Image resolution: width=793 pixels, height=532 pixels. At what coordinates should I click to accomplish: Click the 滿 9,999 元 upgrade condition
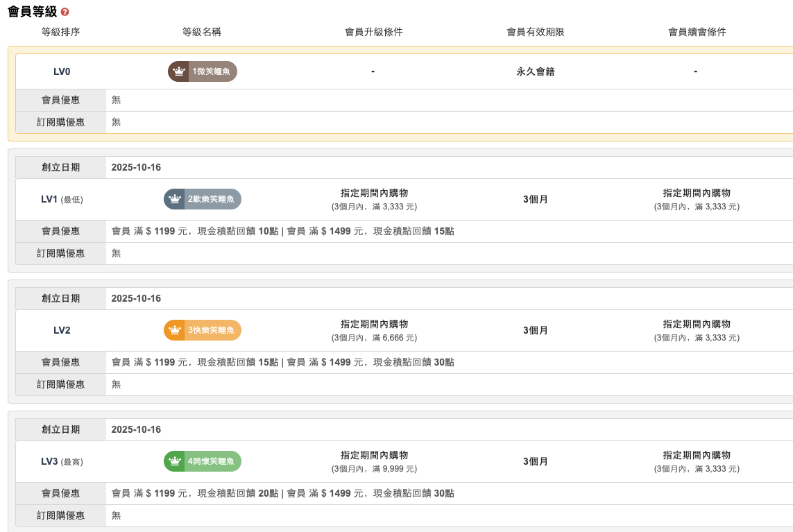(374, 469)
